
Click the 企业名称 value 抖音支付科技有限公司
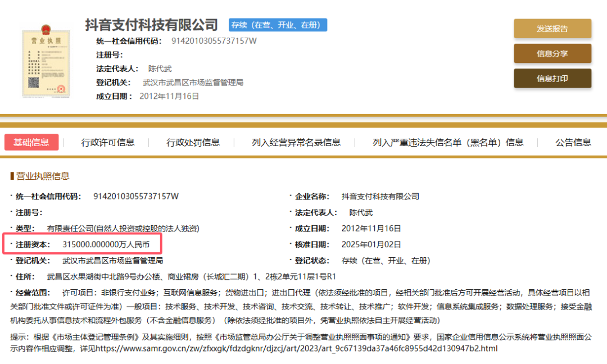tap(380, 197)
